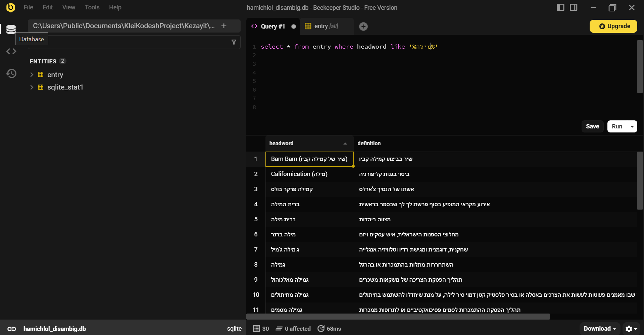
Task: Add a new connection with plus icon
Action: point(224,26)
